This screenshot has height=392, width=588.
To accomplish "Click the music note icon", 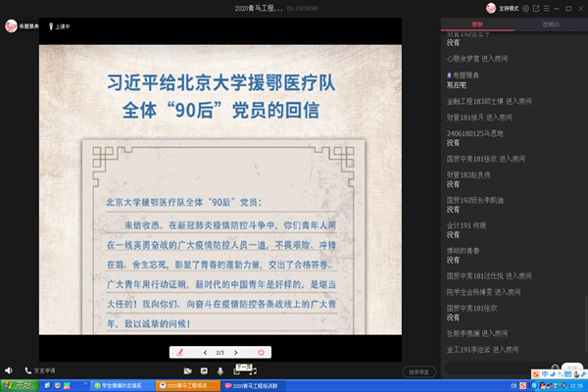I will pyautogui.click(x=252, y=371).
